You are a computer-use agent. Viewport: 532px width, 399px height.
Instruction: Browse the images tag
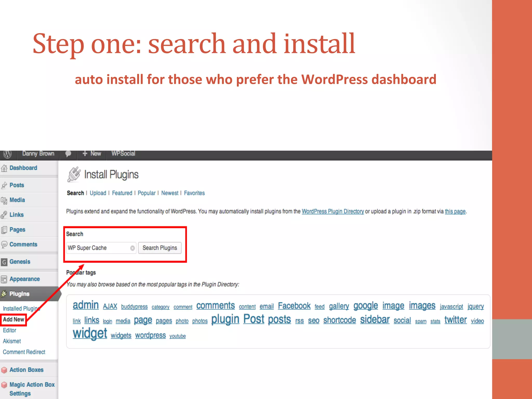422,306
